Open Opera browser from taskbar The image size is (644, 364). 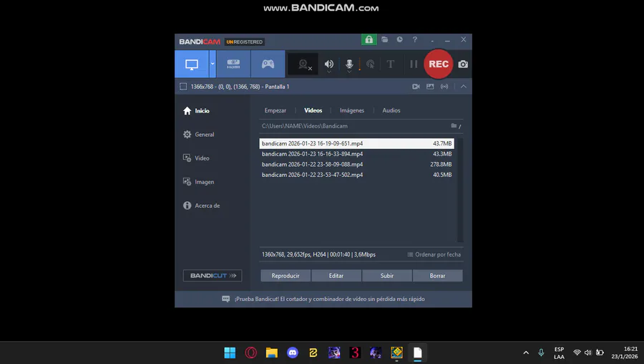(x=251, y=353)
